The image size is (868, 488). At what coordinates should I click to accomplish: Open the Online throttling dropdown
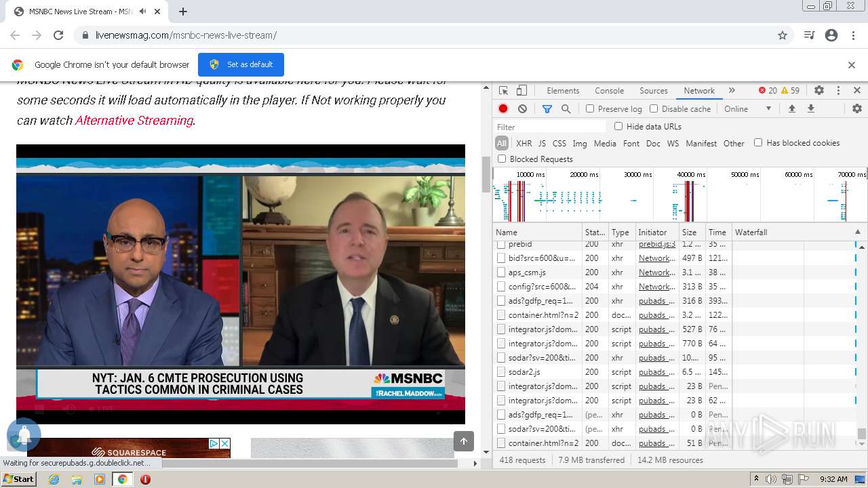click(x=747, y=108)
